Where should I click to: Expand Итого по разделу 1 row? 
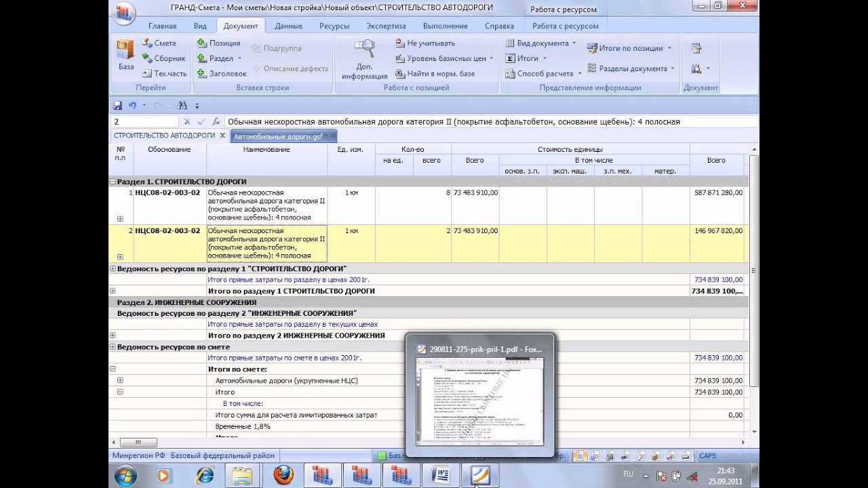click(x=113, y=291)
